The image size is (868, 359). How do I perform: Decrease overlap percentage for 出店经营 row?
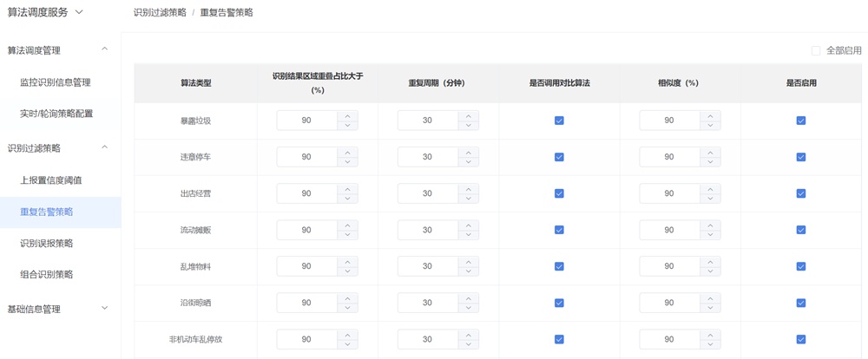(x=348, y=198)
